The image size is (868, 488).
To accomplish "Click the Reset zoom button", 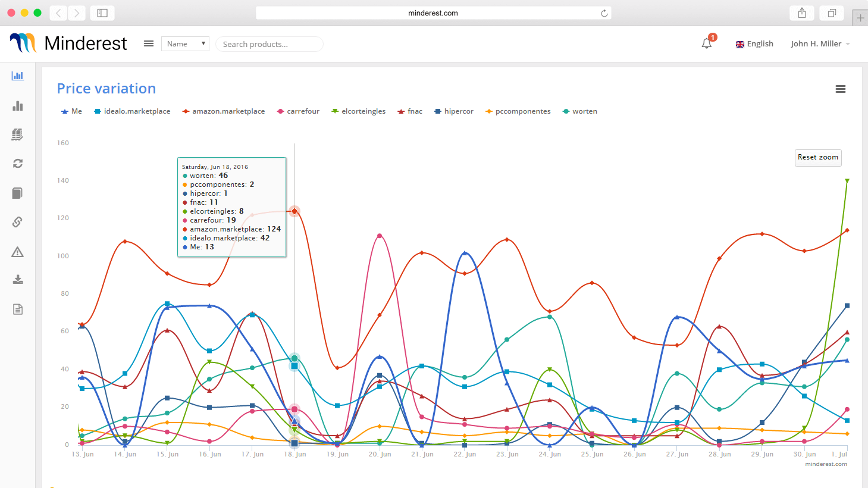I will coord(818,157).
